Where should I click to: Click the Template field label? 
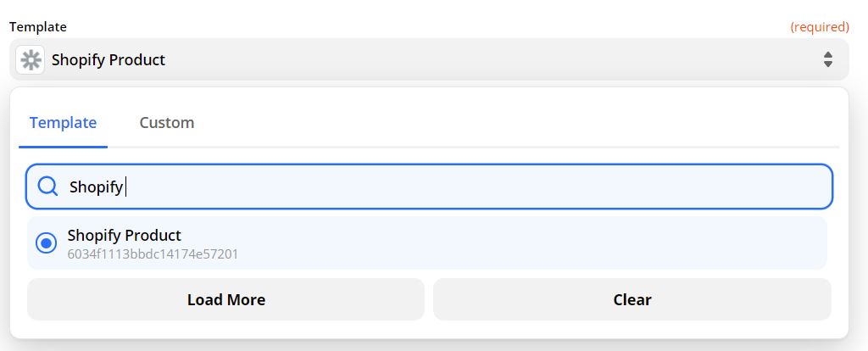coord(38,27)
